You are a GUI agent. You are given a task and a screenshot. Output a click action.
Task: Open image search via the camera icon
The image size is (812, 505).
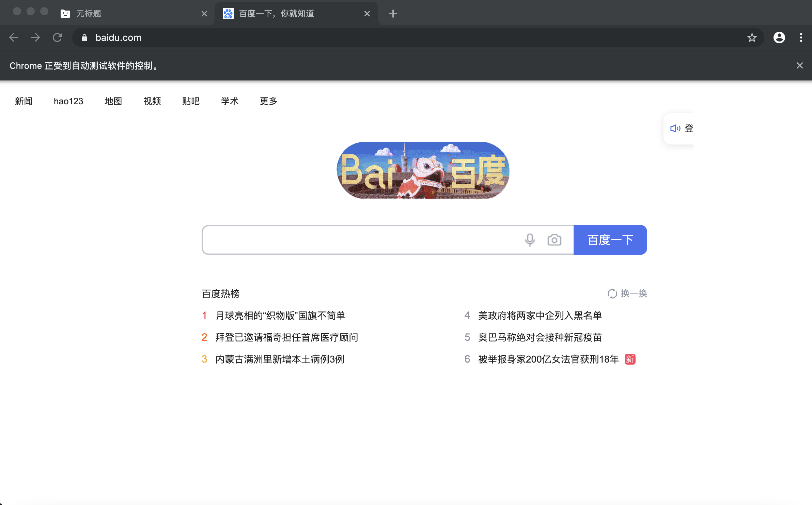point(555,240)
